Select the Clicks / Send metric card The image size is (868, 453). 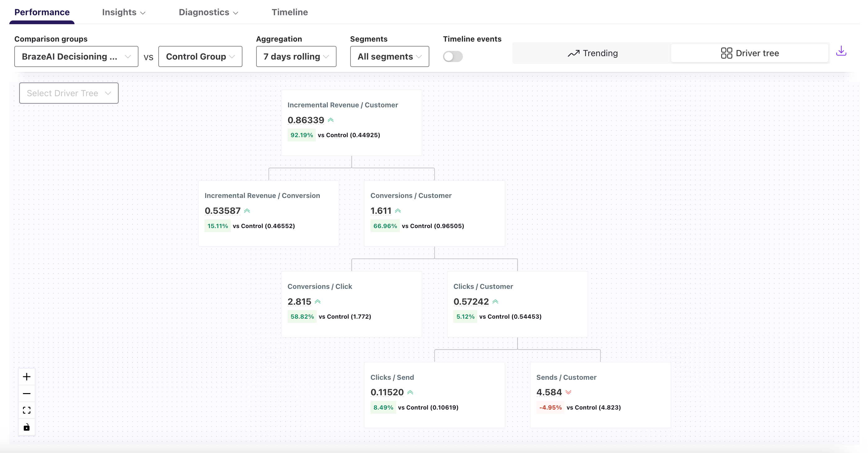tap(434, 394)
